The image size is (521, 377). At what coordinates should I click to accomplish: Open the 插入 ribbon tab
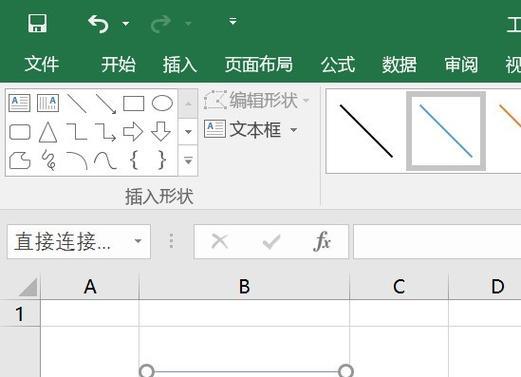tap(180, 64)
